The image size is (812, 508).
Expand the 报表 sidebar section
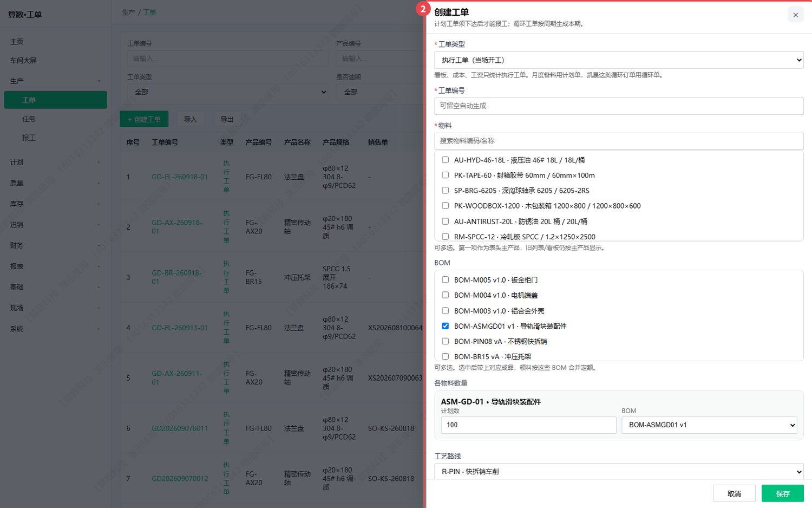point(55,266)
